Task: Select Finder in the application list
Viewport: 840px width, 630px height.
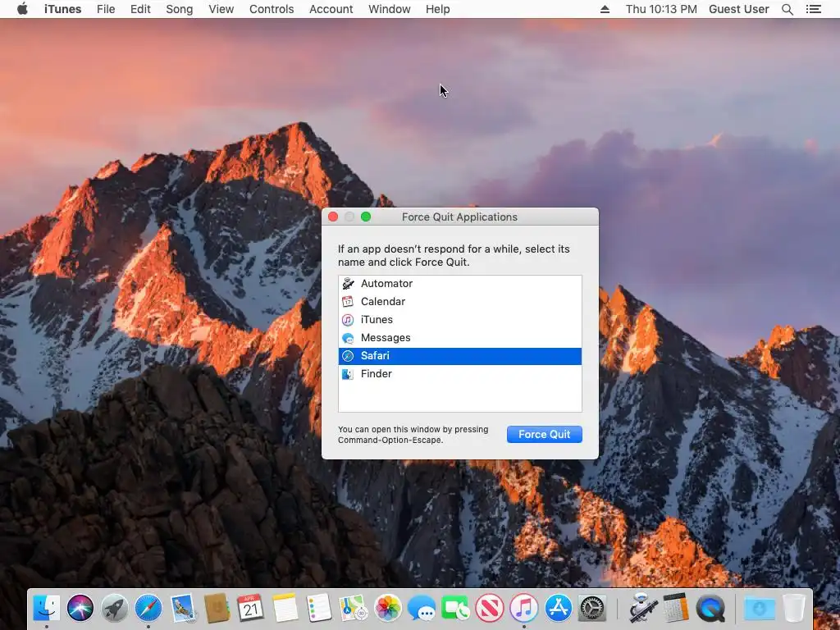Action: click(459, 374)
